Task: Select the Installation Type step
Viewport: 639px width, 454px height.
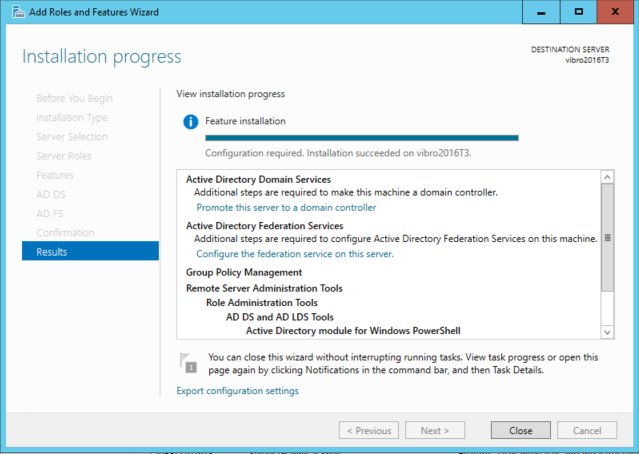Action: (72, 117)
